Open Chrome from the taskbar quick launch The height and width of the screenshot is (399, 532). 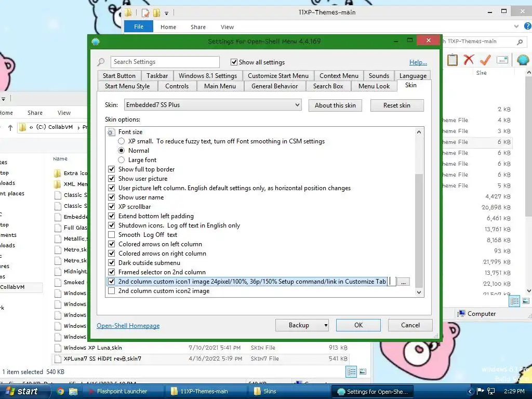coord(60,391)
